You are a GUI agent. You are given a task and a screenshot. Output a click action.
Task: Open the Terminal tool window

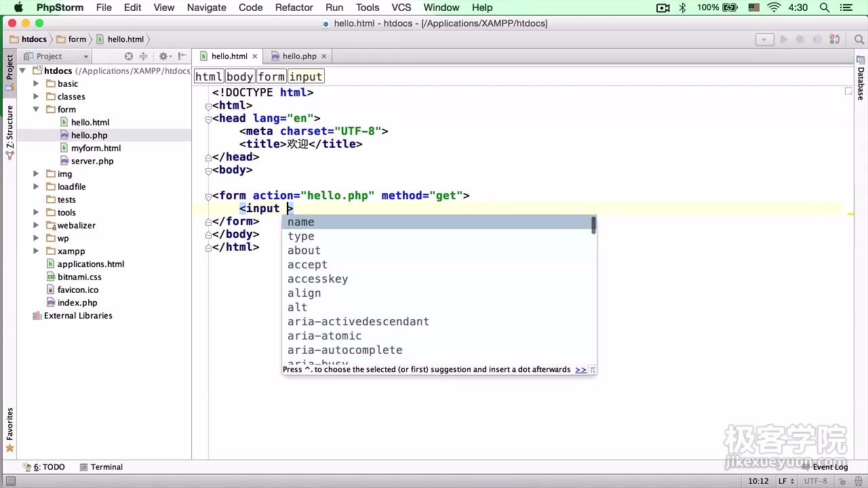point(101,467)
